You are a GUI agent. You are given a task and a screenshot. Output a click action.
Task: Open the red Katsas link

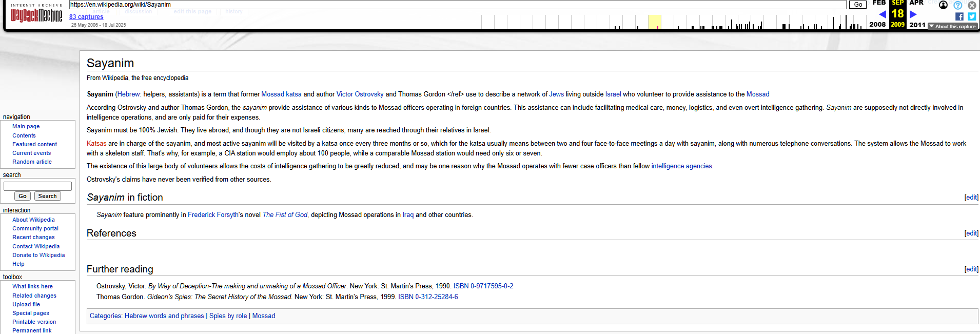(96, 144)
